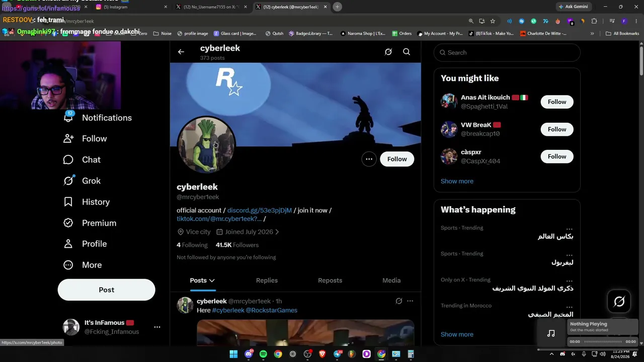Open the Orders bookmark
The width and height of the screenshot is (644, 362).
(401, 34)
